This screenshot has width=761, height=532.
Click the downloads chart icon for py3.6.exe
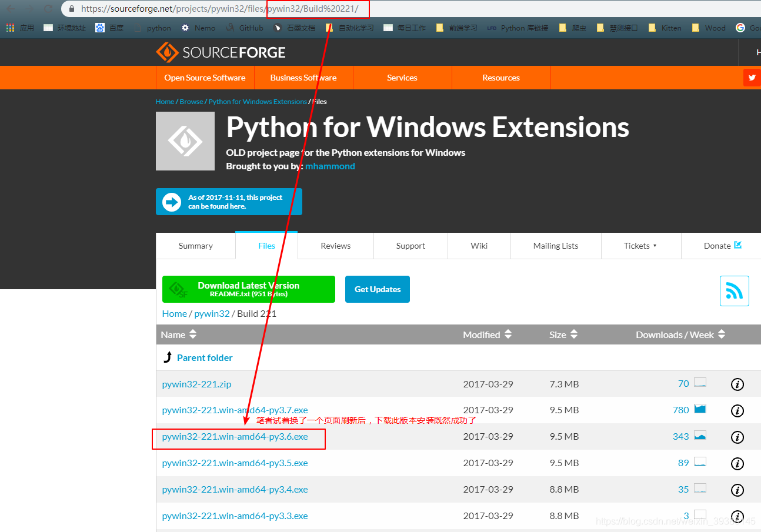point(700,436)
